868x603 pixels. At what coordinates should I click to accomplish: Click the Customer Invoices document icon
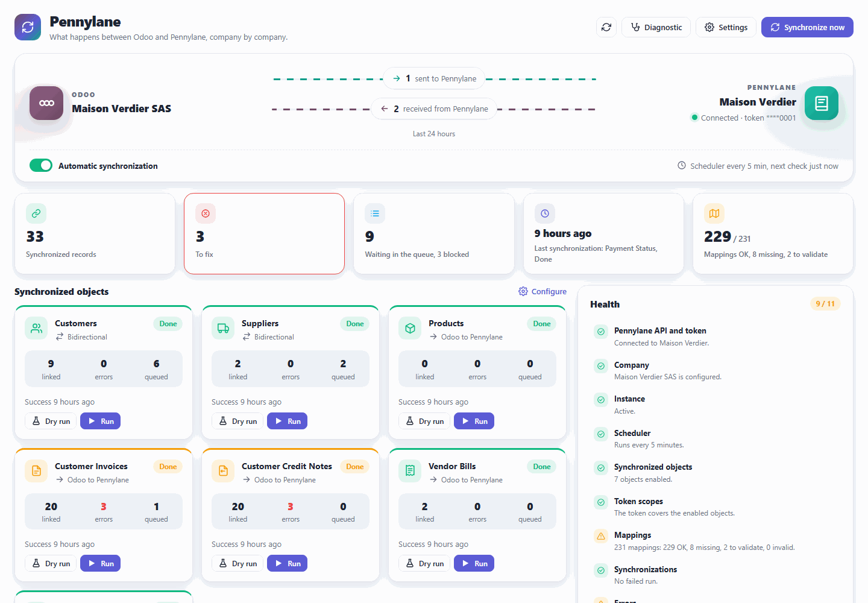(x=36, y=471)
